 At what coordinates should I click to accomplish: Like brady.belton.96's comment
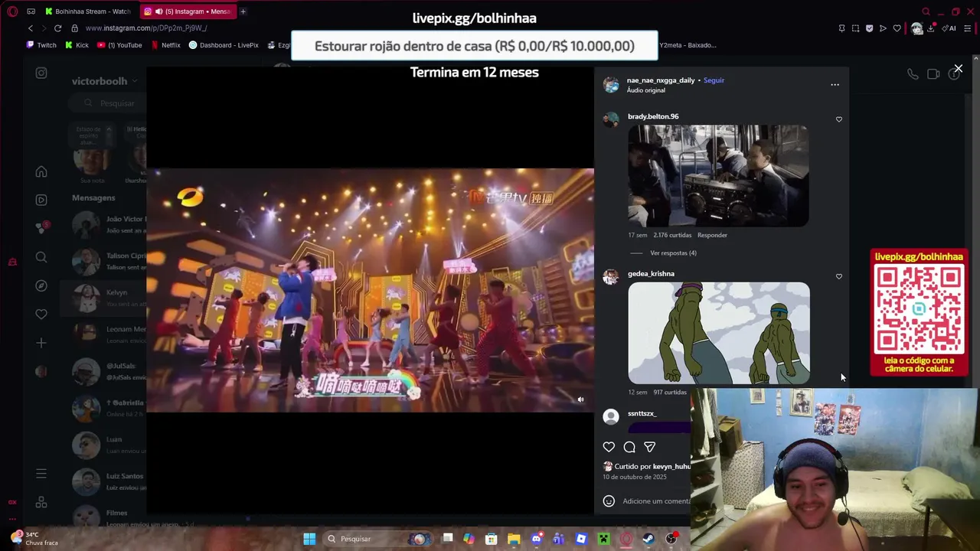pyautogui.click(x=839, y=119)
